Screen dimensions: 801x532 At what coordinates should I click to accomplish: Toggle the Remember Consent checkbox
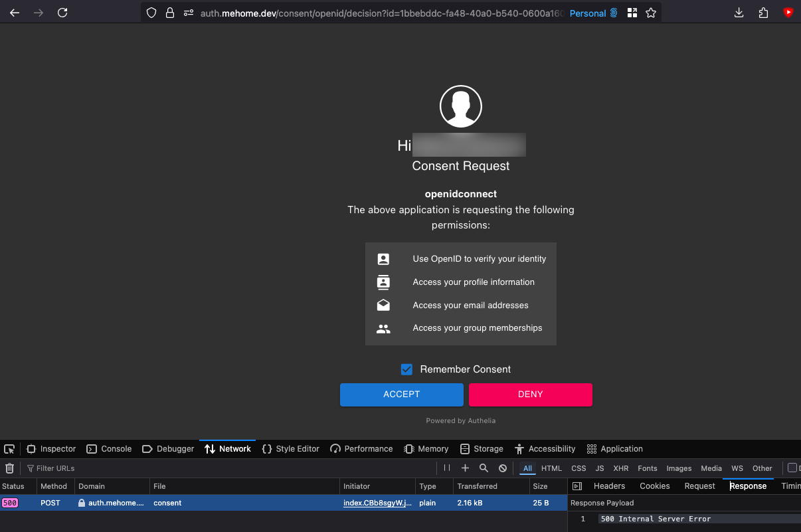point(406,369)
